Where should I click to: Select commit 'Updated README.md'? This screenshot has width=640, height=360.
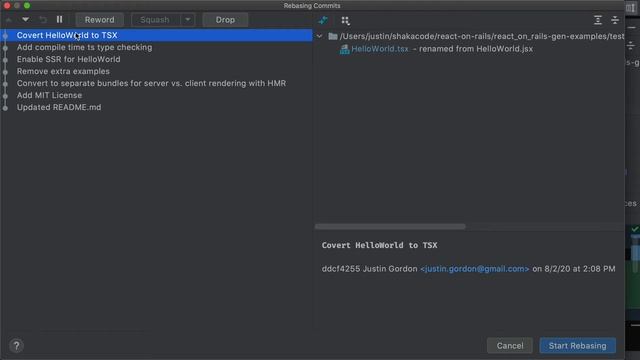pos(156,107)
